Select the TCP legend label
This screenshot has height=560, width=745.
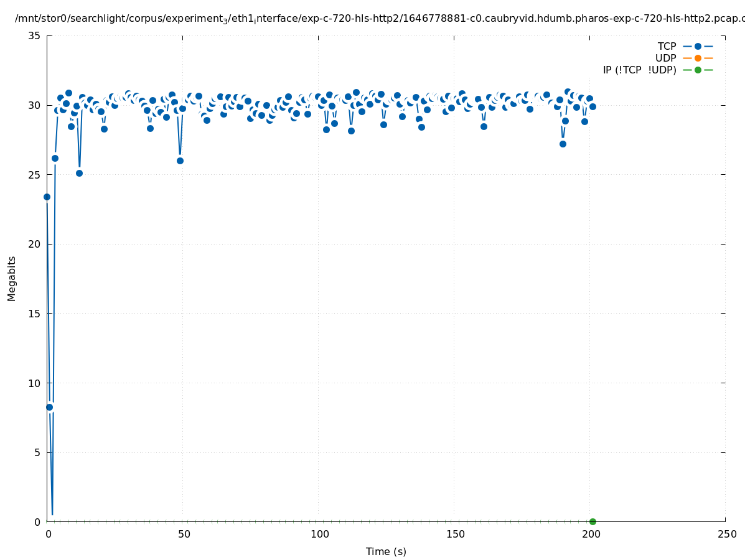click(x=667, y=46)
